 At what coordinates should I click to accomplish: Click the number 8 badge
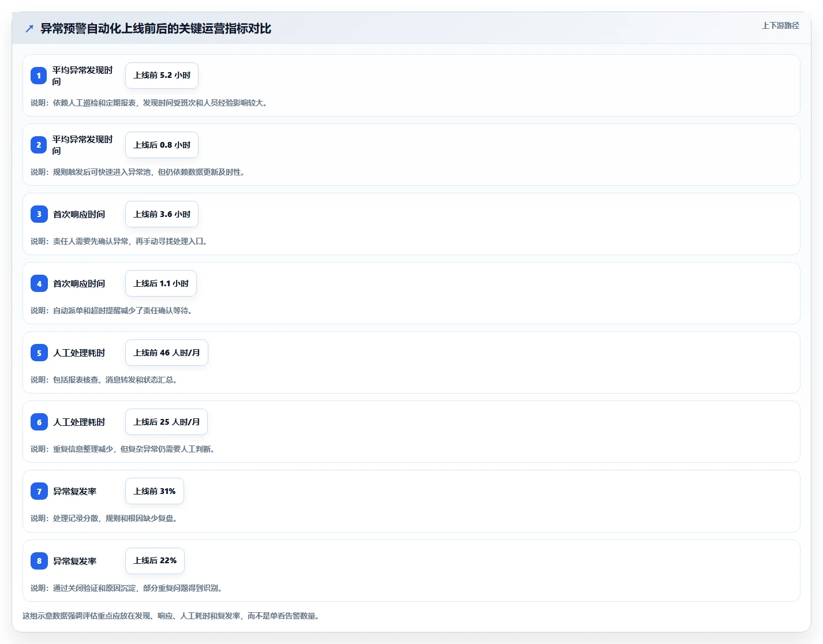pyautogui.click(x=39, y=561)
